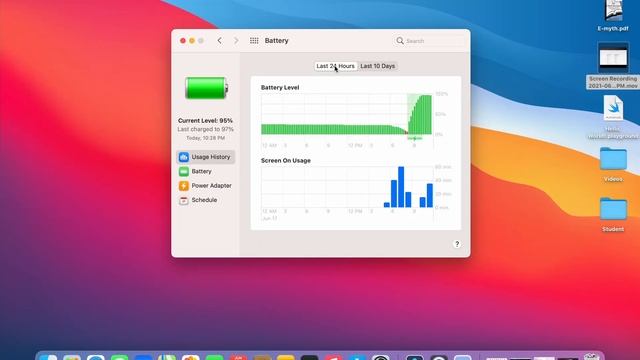Select the Swift playground file on desktop
Image resolution: width=640 pixels, height=360 pixels.
(613, 117)
